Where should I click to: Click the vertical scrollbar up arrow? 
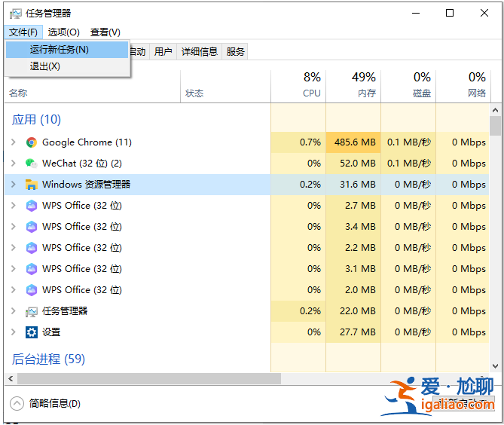(495, 110)
